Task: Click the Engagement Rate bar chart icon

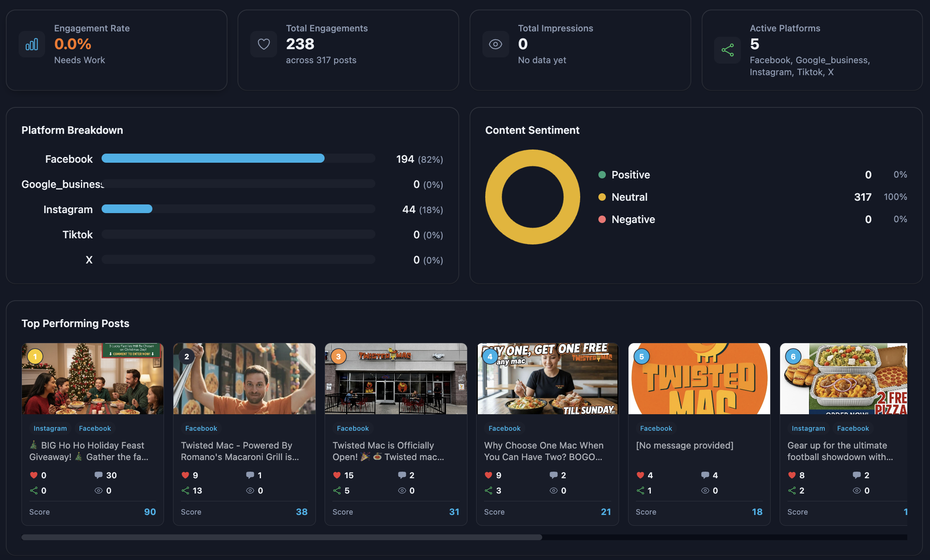Action: tap(32, 44)
